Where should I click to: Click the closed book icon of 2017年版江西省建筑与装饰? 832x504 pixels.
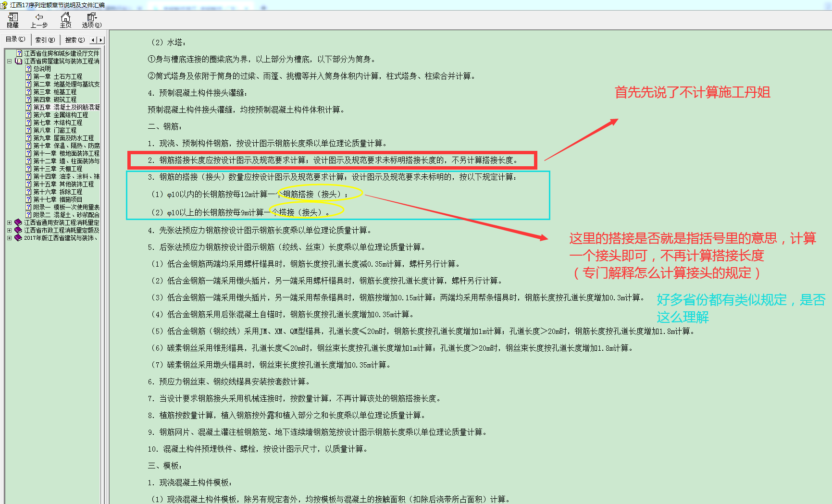click(x=18, y=238)
